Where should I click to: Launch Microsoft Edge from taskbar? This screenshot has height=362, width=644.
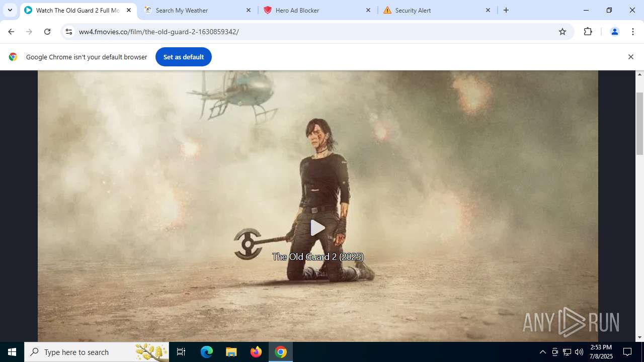(x=207, y=352)
